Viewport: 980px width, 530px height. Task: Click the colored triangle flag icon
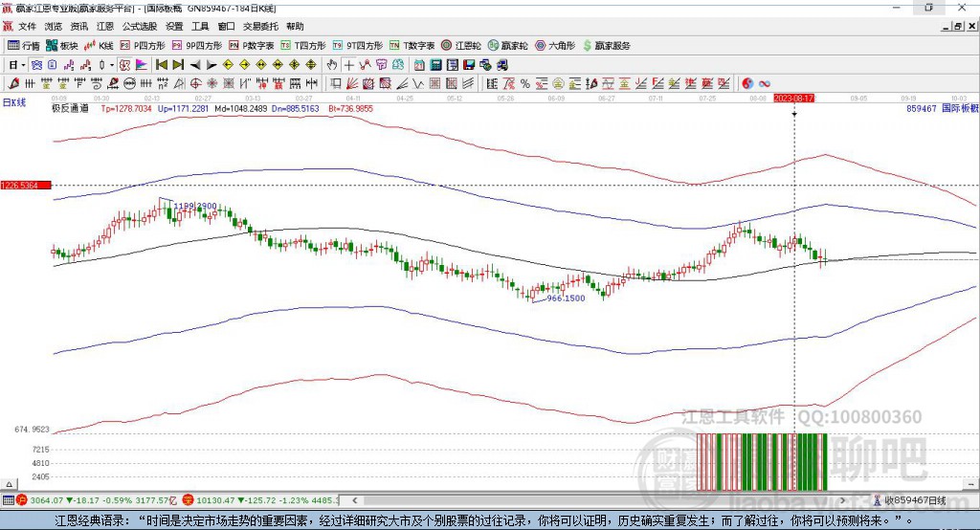(x=142, y=64)
